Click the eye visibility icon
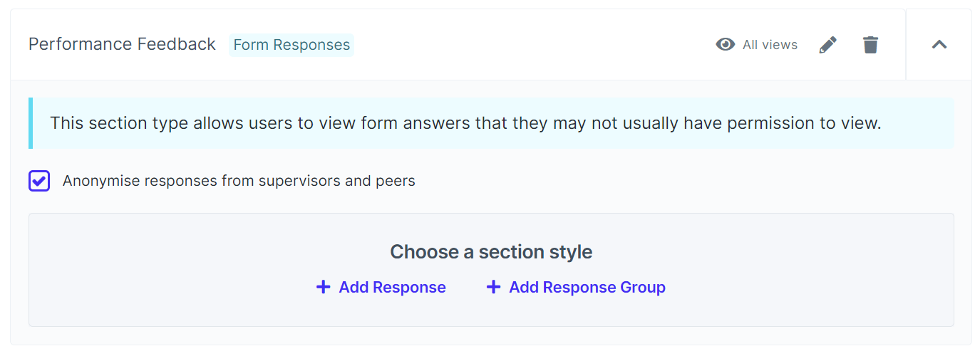This screenshot has width=980, height=351. 725,45
